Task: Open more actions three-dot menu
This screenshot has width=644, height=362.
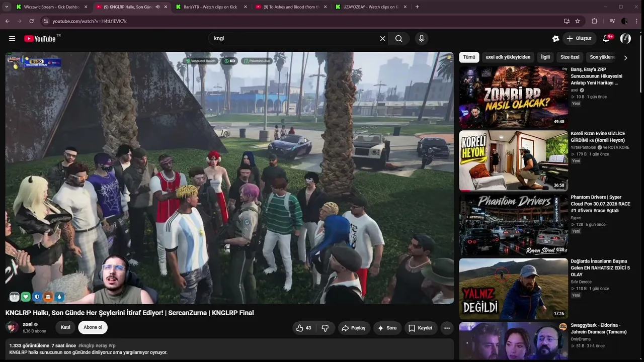Action: click(447, 328)
